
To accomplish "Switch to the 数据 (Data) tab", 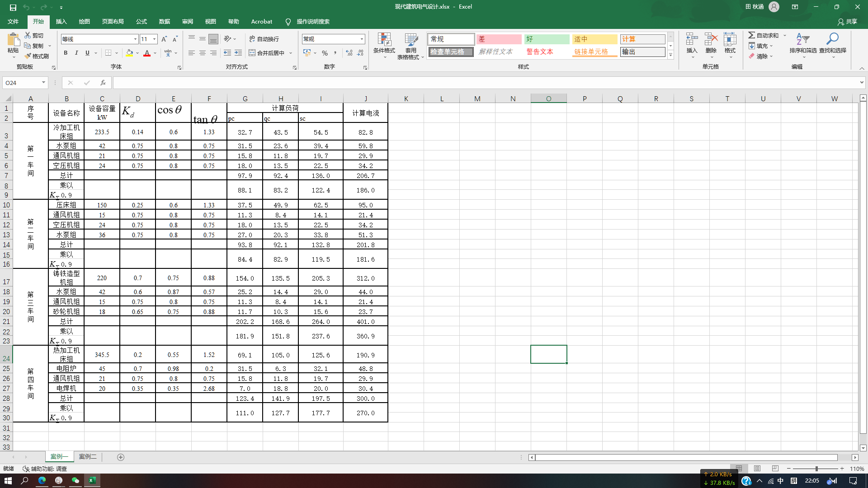I will [165, 21].
